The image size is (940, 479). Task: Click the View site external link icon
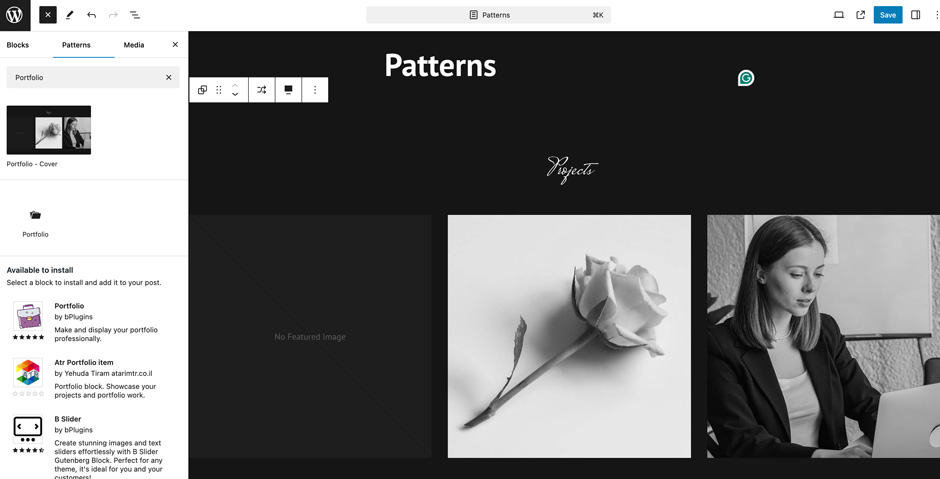(x=861, y=15)
